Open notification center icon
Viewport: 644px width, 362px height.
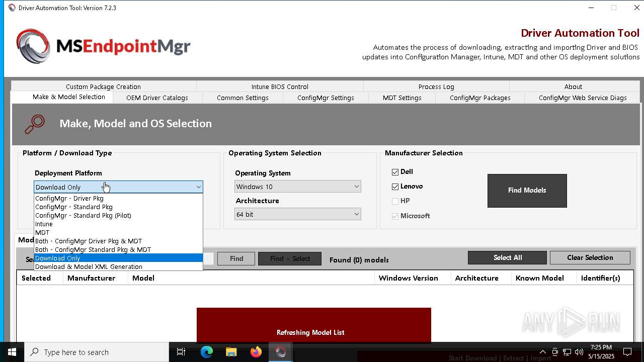click(x=627, y=352)
